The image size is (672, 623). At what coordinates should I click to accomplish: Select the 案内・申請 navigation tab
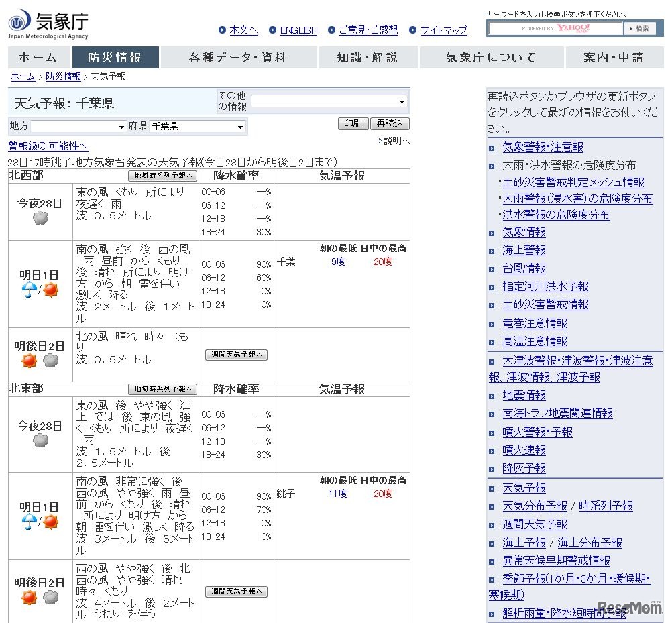pyautogui.click(x=614, y=57)
